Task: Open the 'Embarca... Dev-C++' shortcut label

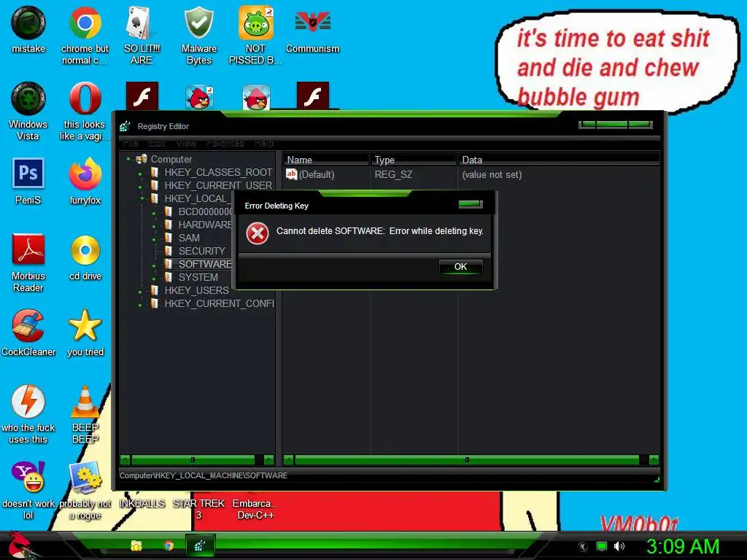Action: (255, 509)
